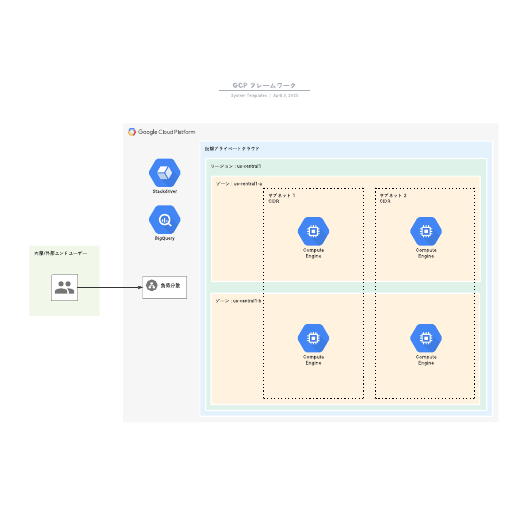Select the internal/external end user label
516x516 pixels.
click(x=60, y=253)
